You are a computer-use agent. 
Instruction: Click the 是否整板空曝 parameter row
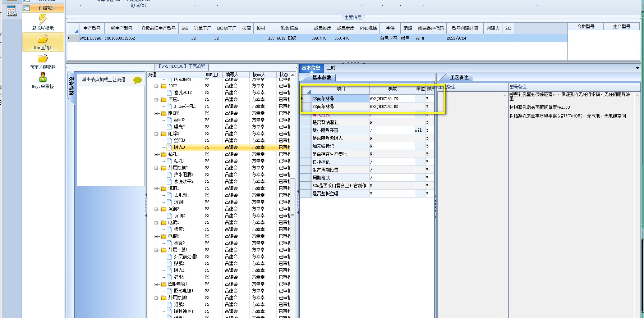coord(367,194)
